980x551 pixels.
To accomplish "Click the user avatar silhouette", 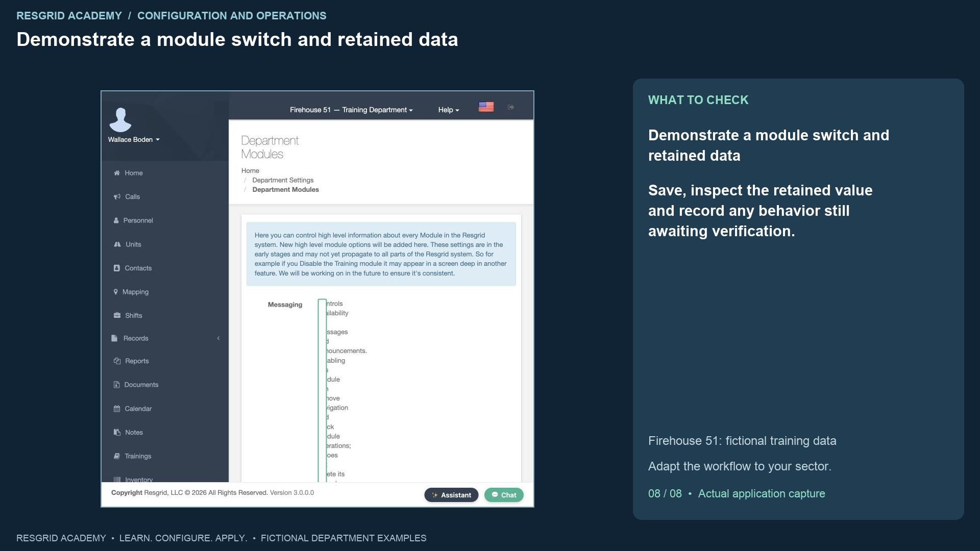I will tap(120, 120).
